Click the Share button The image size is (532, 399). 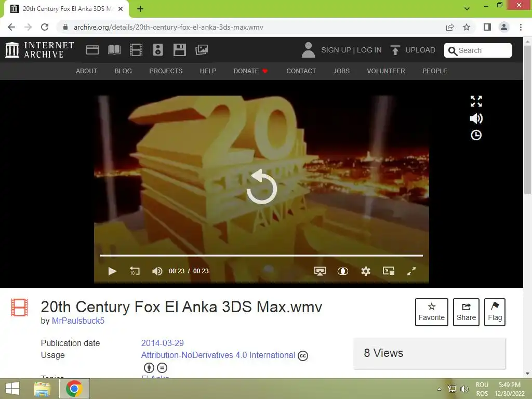click(x=466, y=312)
